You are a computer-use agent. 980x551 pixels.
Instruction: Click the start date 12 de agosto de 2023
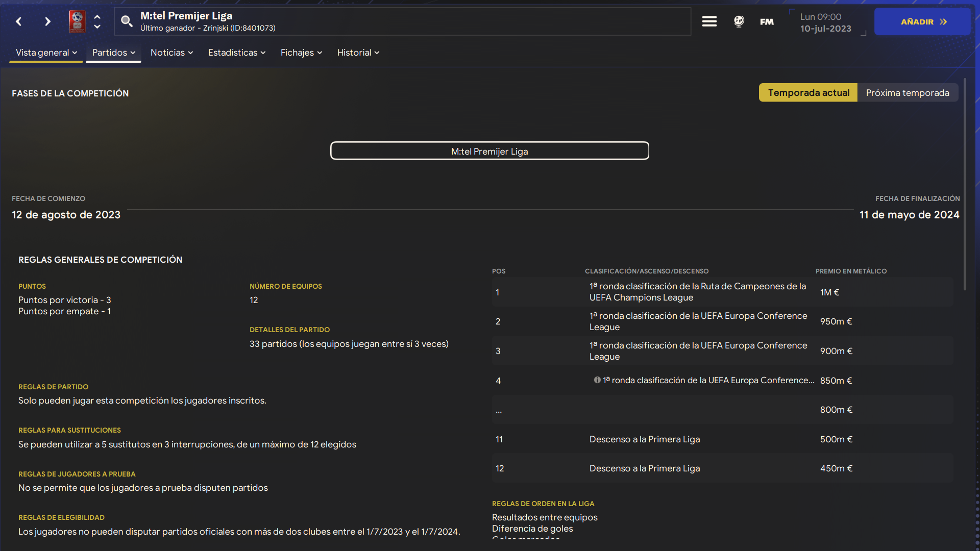66,215
